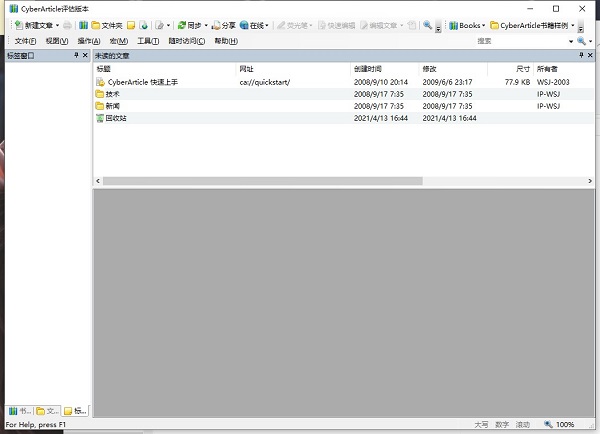Image resolution: width=600 pixels, height=434 pixels.
Task: Select the 回收站 recycle bin row
Action: click(x=344, y=118)
